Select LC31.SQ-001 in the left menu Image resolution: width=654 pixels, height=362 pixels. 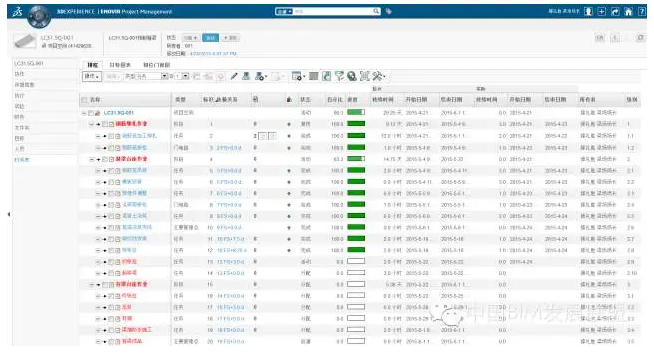tap(29, 63)
